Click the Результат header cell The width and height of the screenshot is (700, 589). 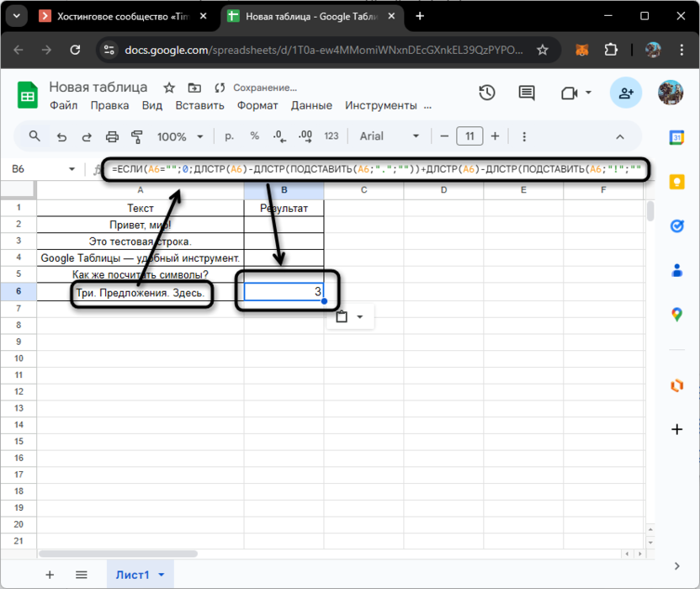[284, 208]
